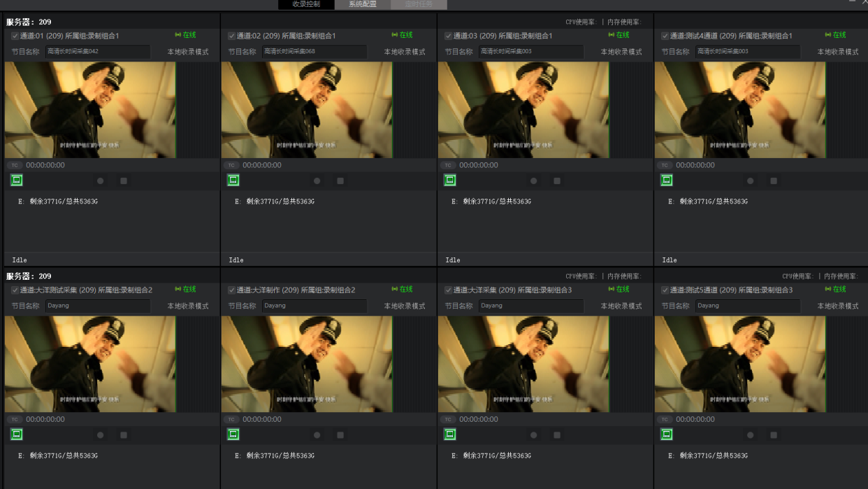Select 测试4通道 video preview
868x489 pixels.
coord(740,110)
